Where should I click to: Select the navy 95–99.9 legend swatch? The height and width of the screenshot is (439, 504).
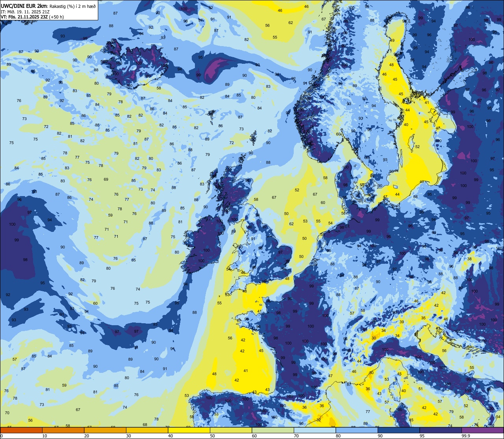pos(441,430)
